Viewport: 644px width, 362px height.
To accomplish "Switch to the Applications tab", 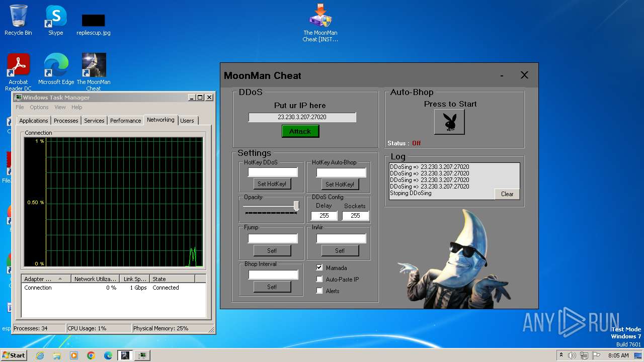I will coord(34,121).
